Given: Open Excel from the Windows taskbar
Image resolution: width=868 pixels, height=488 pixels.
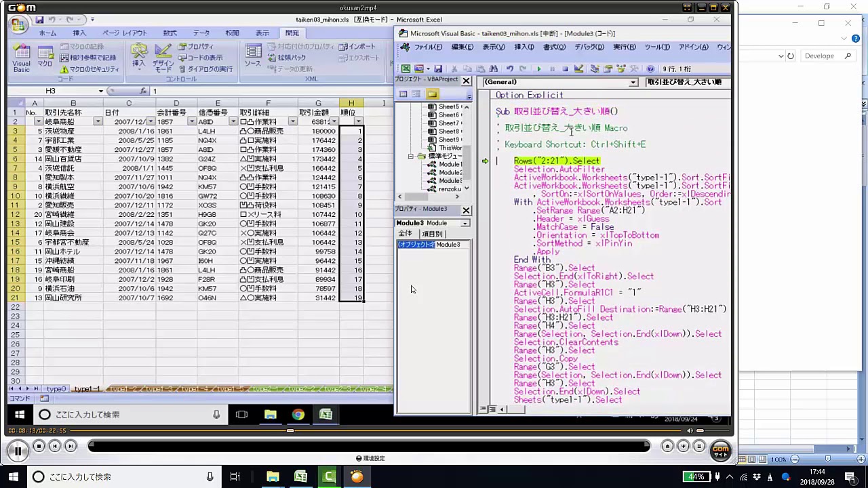Looking at the screenshot, I should coord(300,477).
